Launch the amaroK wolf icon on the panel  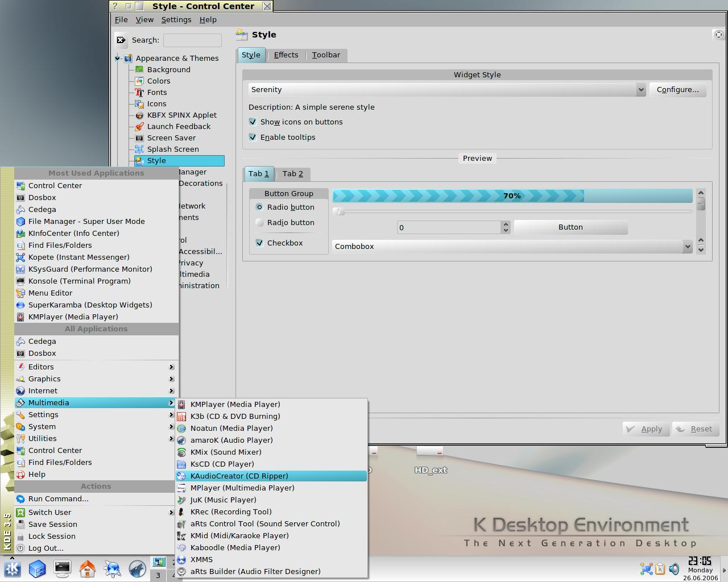[138, 568]
